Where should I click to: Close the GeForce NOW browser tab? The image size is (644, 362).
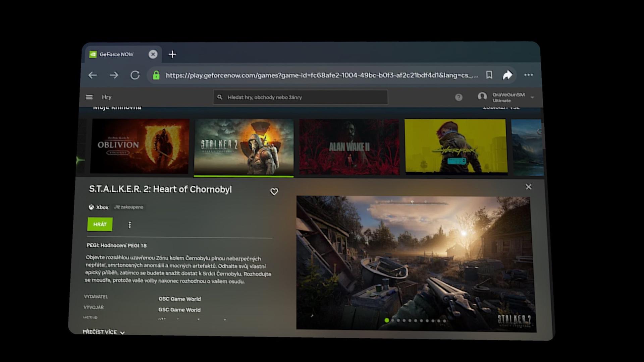[153, 54]
